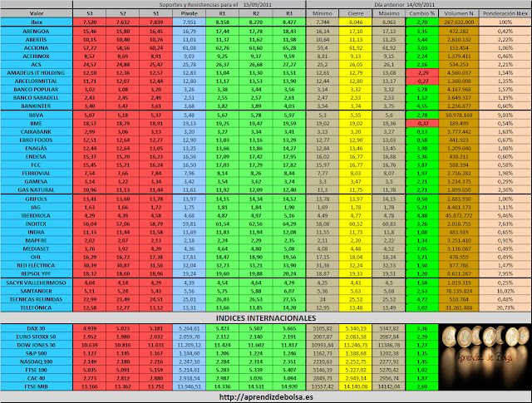Select the 'R1' column header

(x=222, y=13)
